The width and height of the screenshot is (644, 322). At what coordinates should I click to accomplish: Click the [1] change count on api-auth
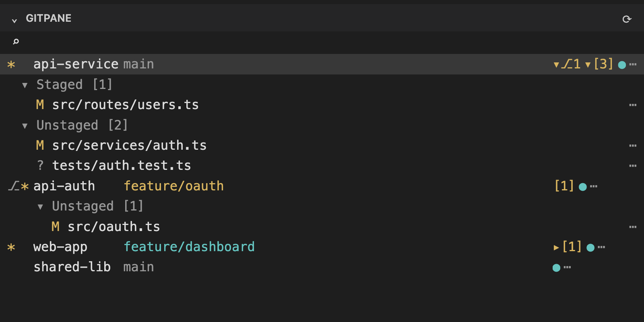click(x=564, y=186)
